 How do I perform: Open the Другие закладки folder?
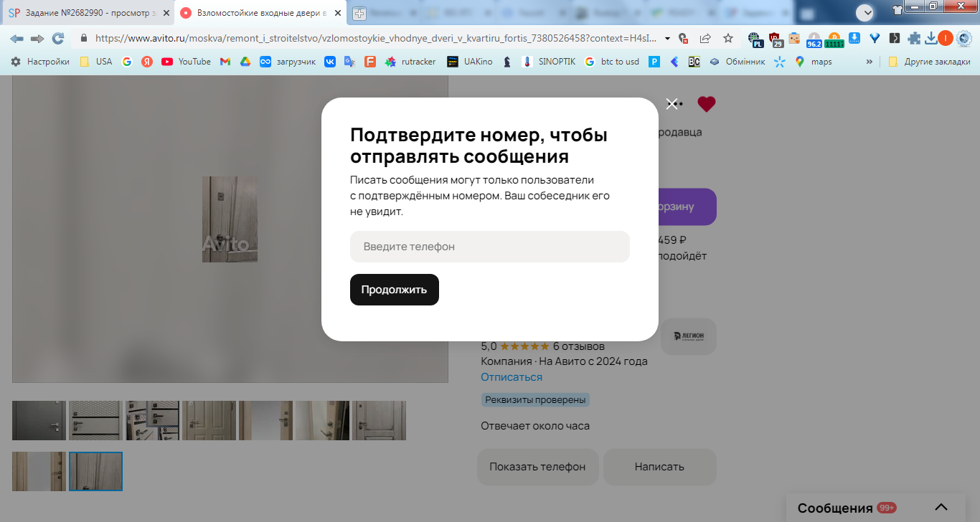[929, 62]
